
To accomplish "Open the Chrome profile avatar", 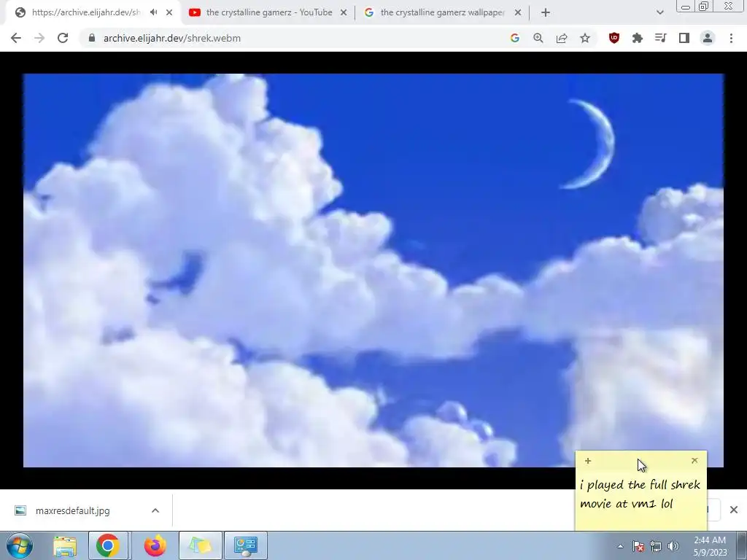I will coord(708,38).
